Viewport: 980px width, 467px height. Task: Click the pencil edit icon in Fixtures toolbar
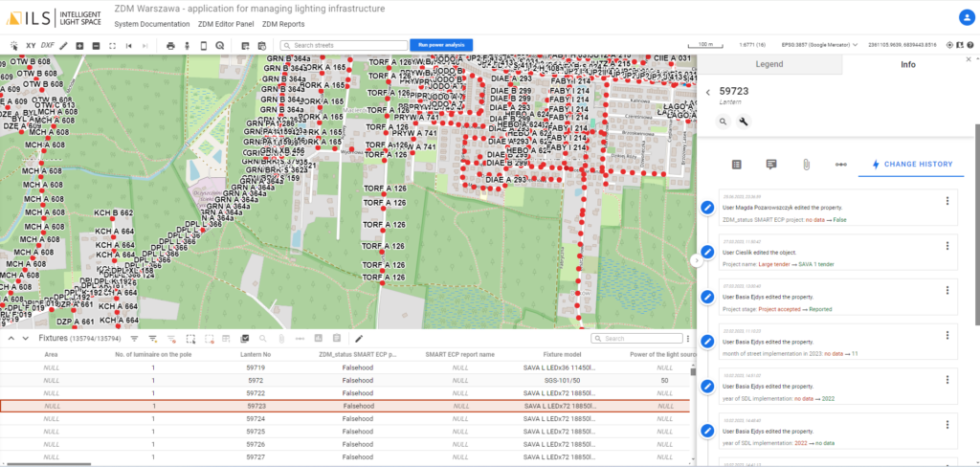359,339
